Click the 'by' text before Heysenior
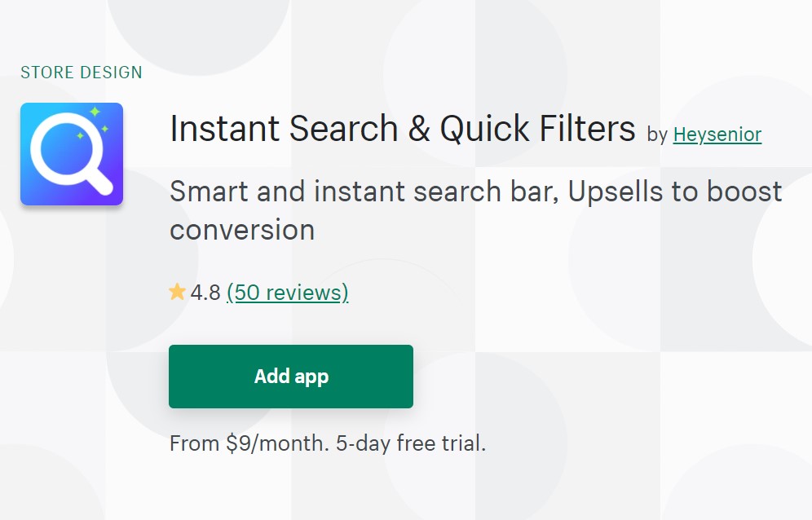Image resolution: width=812 pixels, height=520 pixels. [x=657, y=135]
